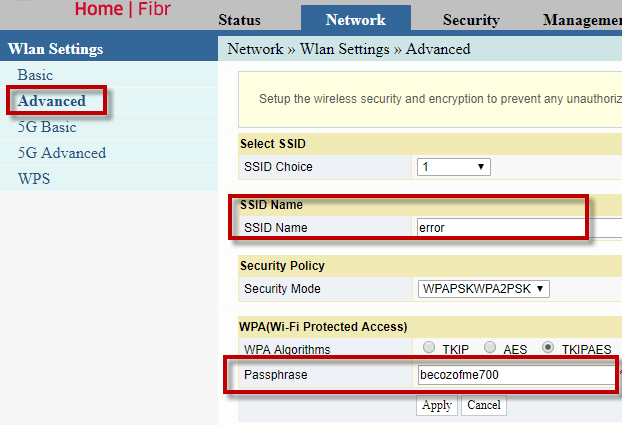Click the Passphrase label text
The width and height of the screenshot is (622, 425).
tap(276, 375)
